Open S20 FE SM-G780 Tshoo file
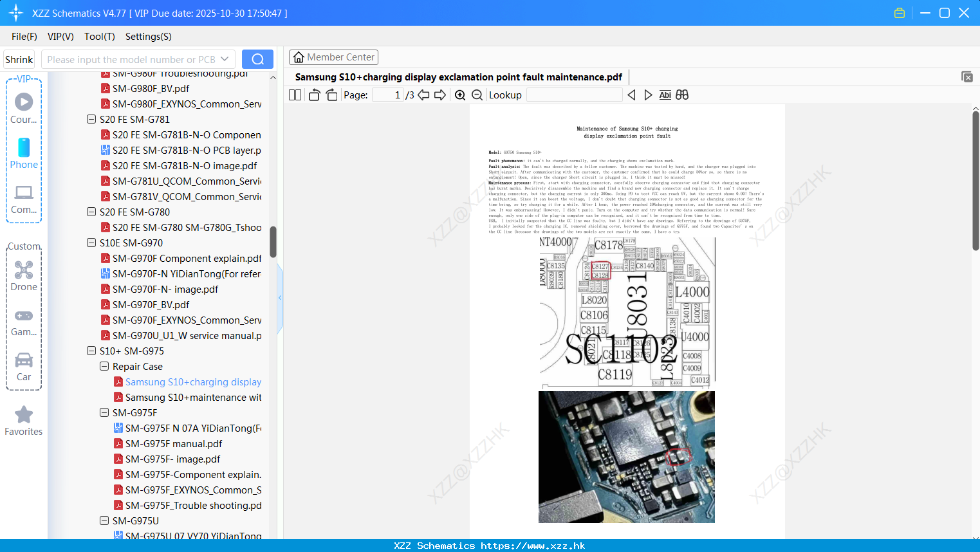The height and width of the screenshot is (552, 980). [x=181, y=227]
